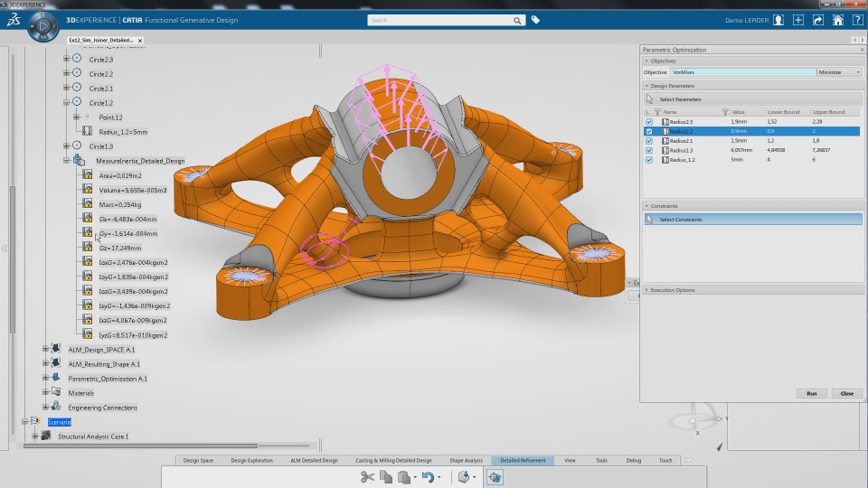Click the Undo arrow icon

(428, 477)
